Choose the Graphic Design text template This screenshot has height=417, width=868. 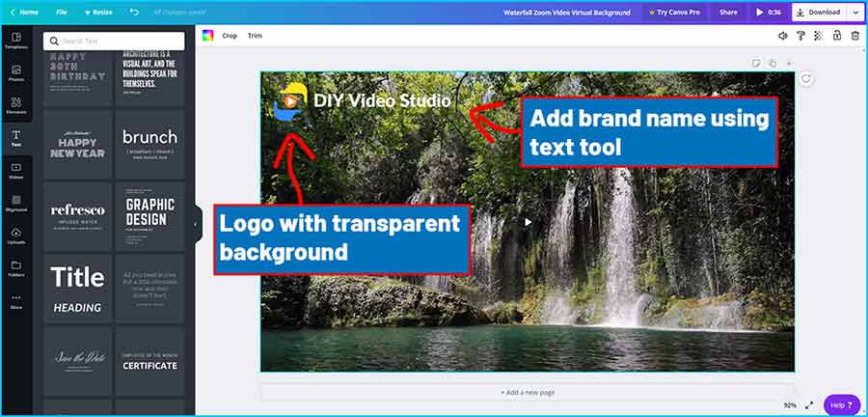coord(150,216)
